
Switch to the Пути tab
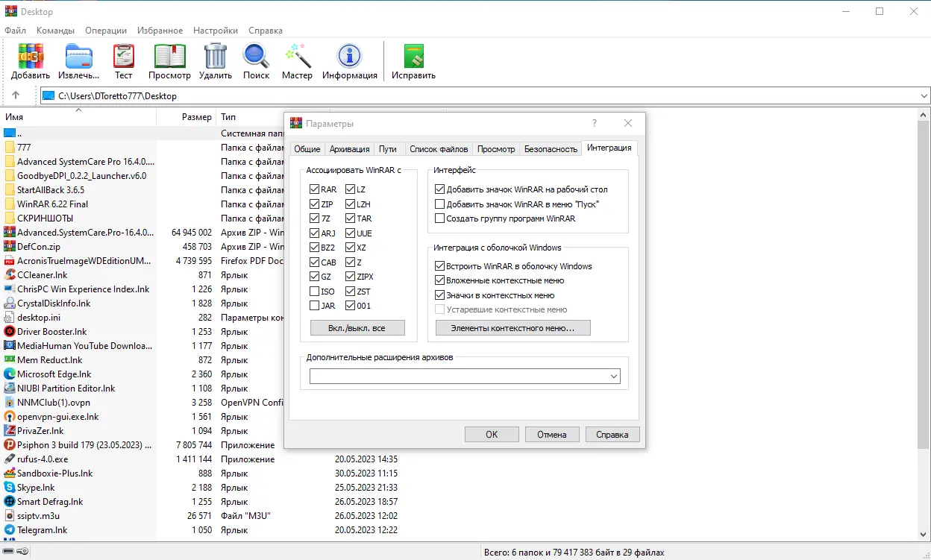pos(388,149)
